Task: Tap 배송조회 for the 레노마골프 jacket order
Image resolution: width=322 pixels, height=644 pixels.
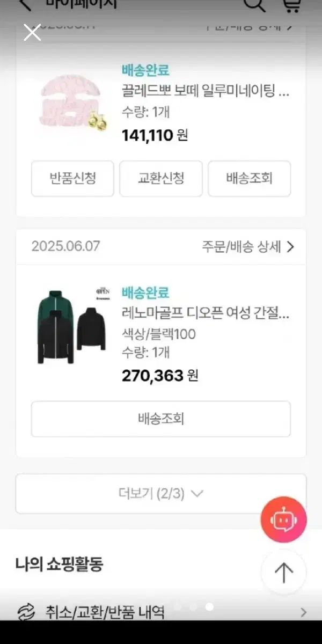Action: pyautogui.click(x=161, y=419)
